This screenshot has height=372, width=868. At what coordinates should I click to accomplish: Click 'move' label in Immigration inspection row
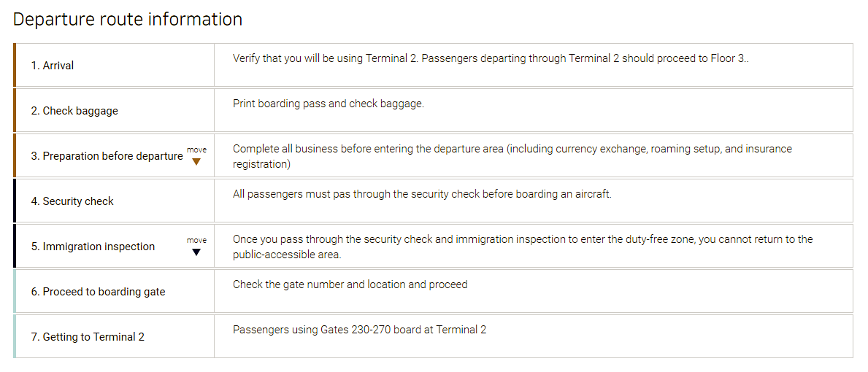click(x=196, y=241)
